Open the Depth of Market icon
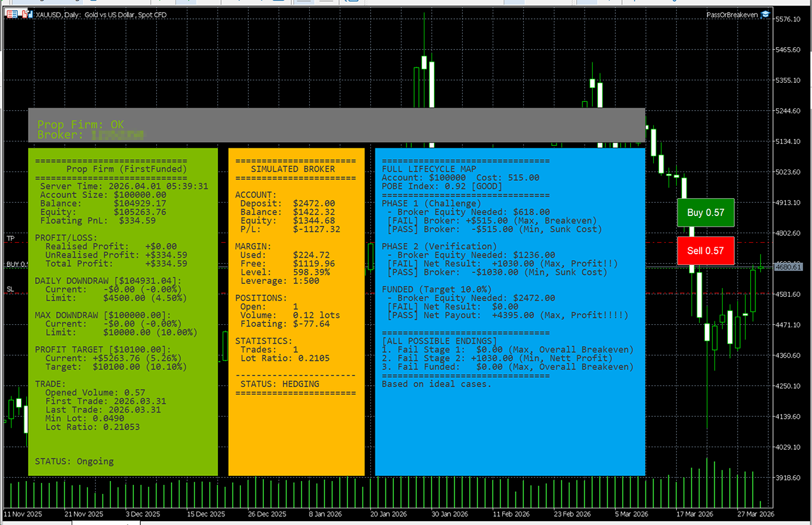812x525 pixels. click(x=27, y=15)
